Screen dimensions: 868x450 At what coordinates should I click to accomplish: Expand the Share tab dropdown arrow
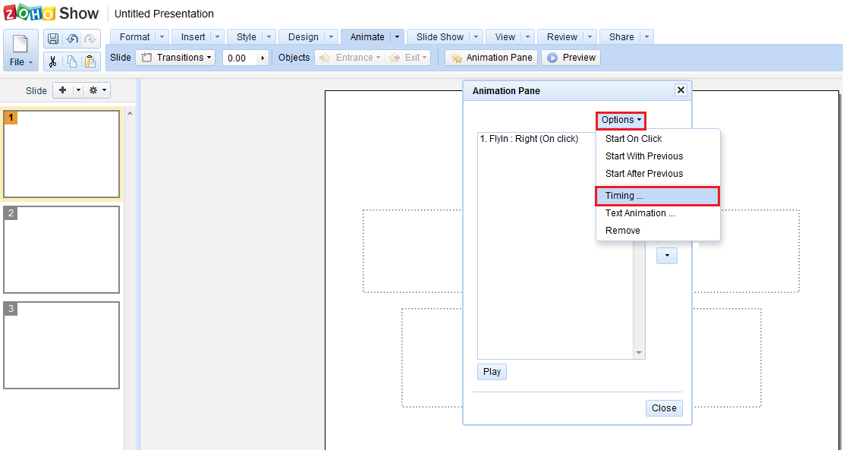tap(647, 37)
